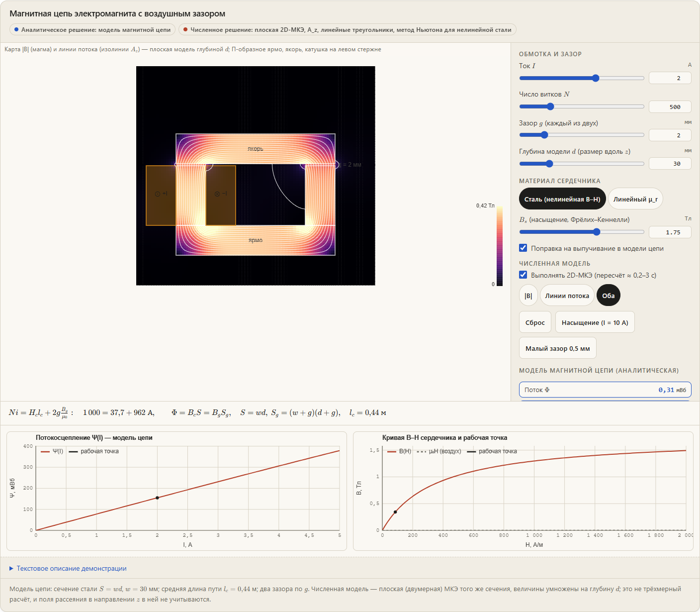Click the dashed μ₀H (воздух) legend marker
Screen dimensions: 700x612
click(421, 452)
